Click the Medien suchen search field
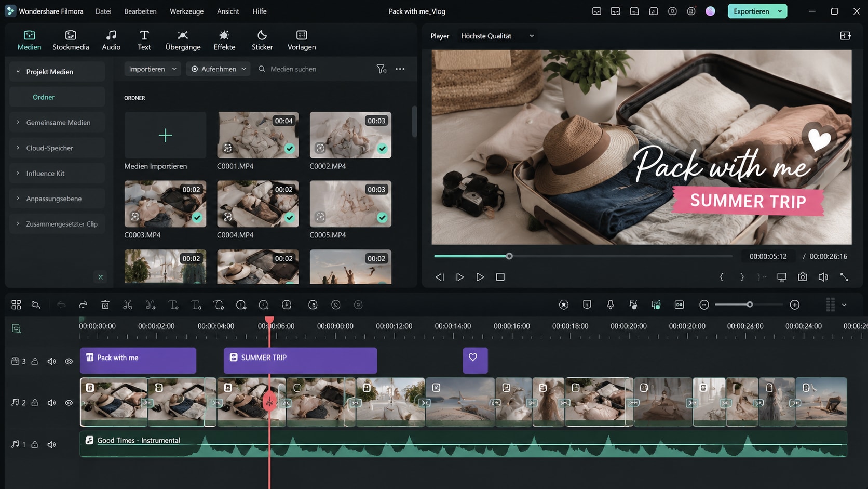The width and height of the screenshot is (868, 489). (x=314, y=69)
